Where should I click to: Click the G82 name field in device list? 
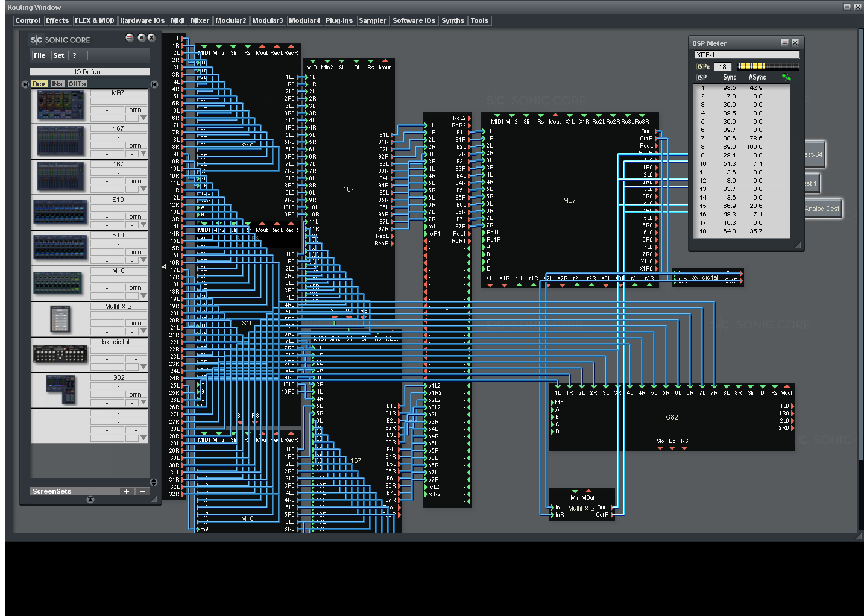[118, 378]
